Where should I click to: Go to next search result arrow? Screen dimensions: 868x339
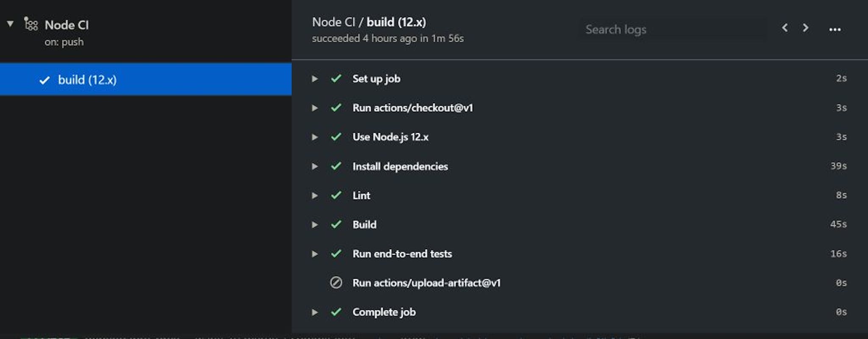(x=805, y=28)
